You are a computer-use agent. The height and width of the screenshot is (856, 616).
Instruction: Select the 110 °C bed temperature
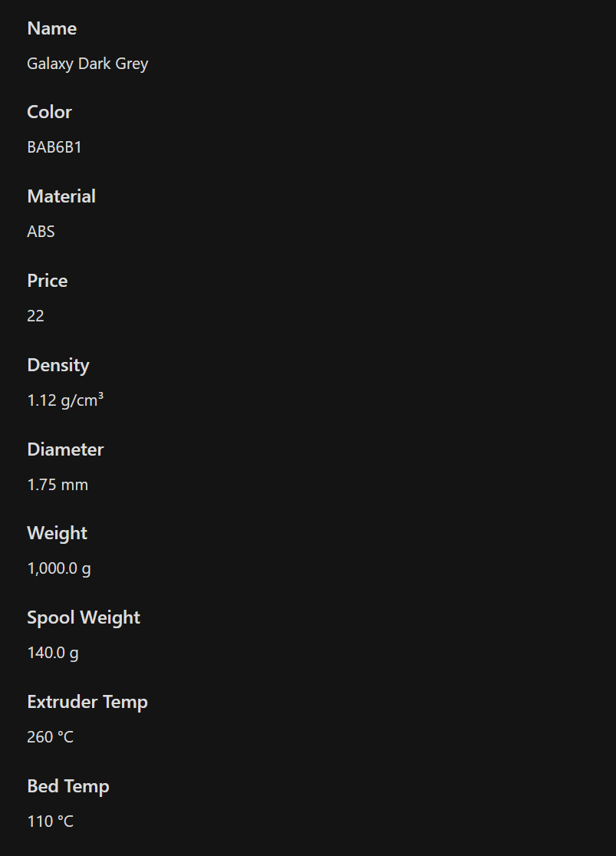(x=50, y=821)
